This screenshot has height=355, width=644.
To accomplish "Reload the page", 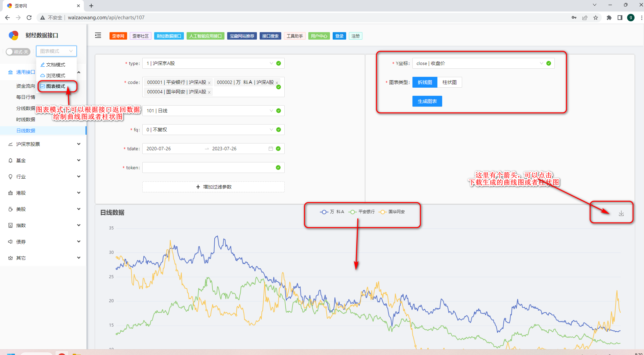I will pos(29,18).
